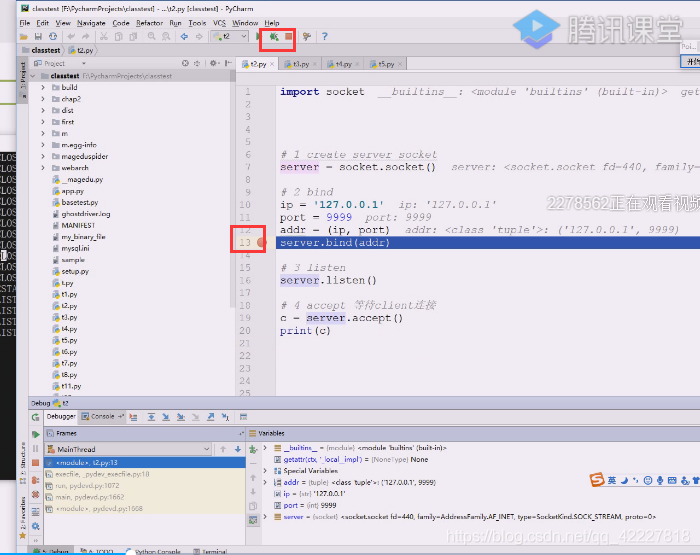Screen dimensions: 700x555
Task: Click the Step Over debug icon
Action: click(x=151, y=417)
